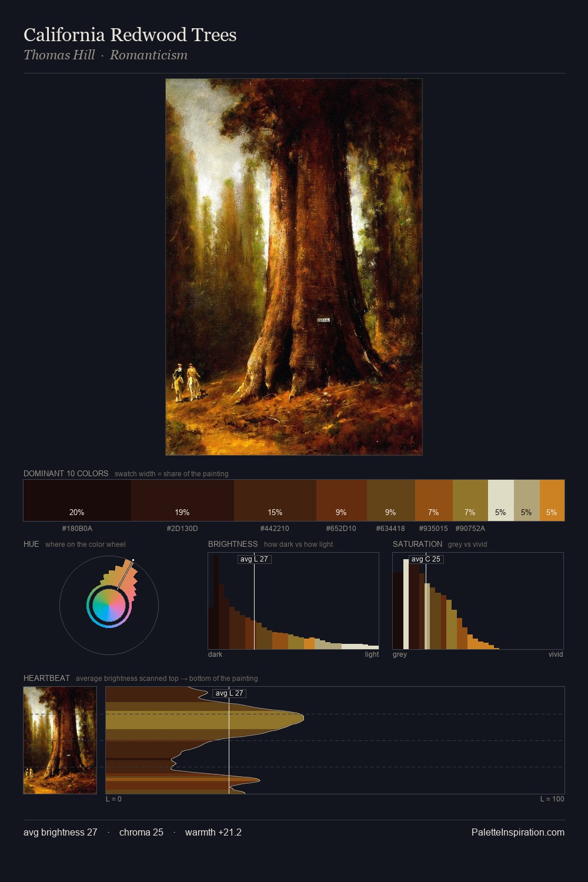The image size is (588, 882).
Task: Click the 'Romanticism' style label
Action: [x=149, y=55]
